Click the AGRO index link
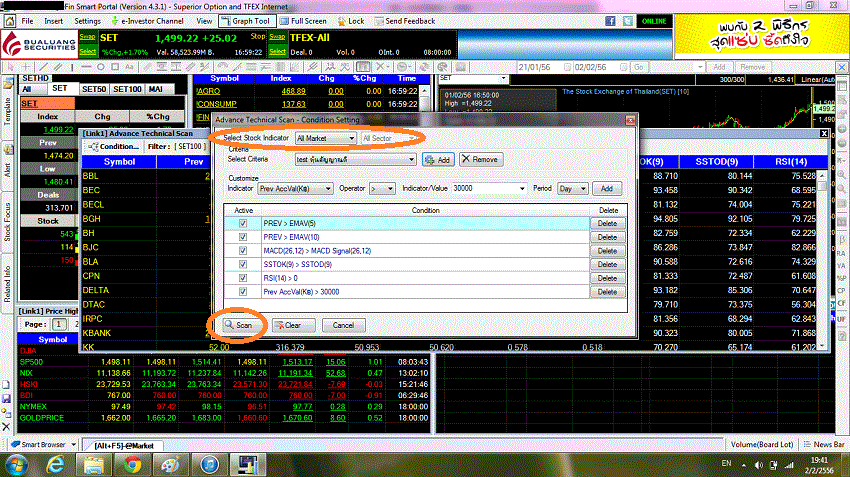This screenshot has width=850, height=477. (209, 91)
